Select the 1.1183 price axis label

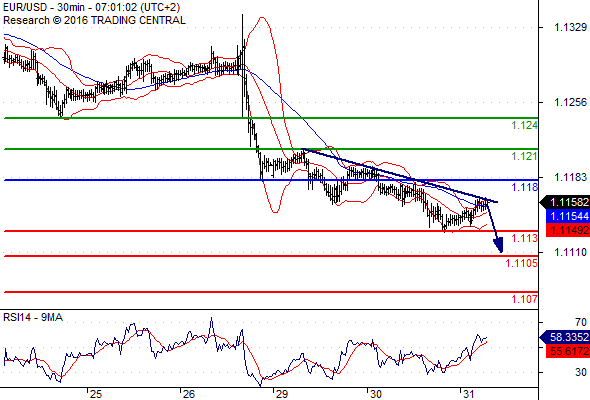[570, 177]
